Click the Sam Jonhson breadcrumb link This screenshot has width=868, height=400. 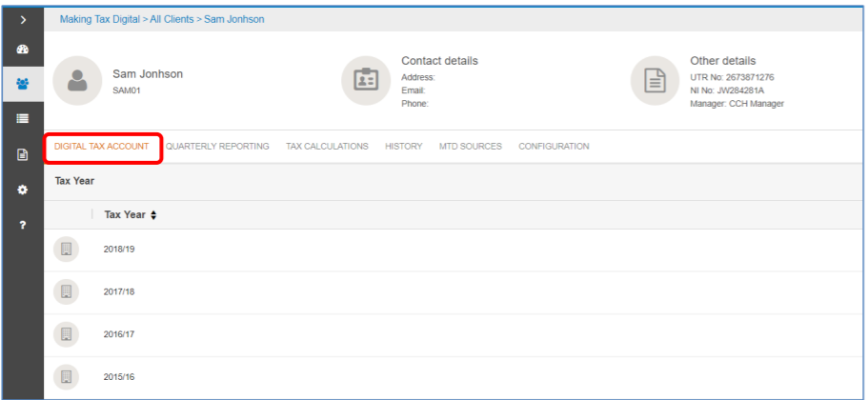(234, 19)
